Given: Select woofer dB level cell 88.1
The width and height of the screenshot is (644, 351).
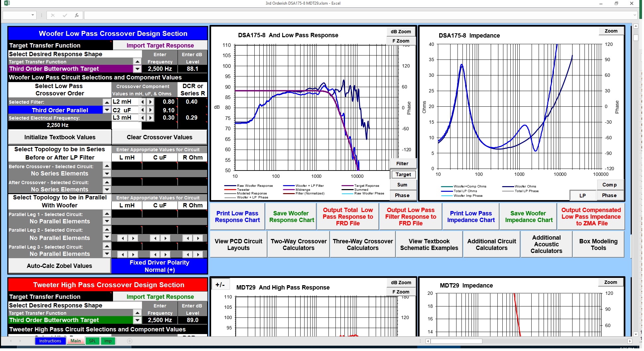Looking at the screenshot, I should tap(193, 69).
